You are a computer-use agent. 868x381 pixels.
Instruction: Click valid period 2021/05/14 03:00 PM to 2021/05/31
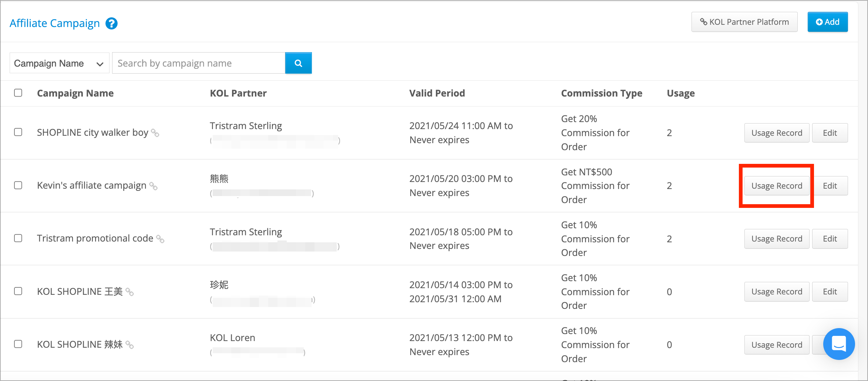[x=461, y=292]
